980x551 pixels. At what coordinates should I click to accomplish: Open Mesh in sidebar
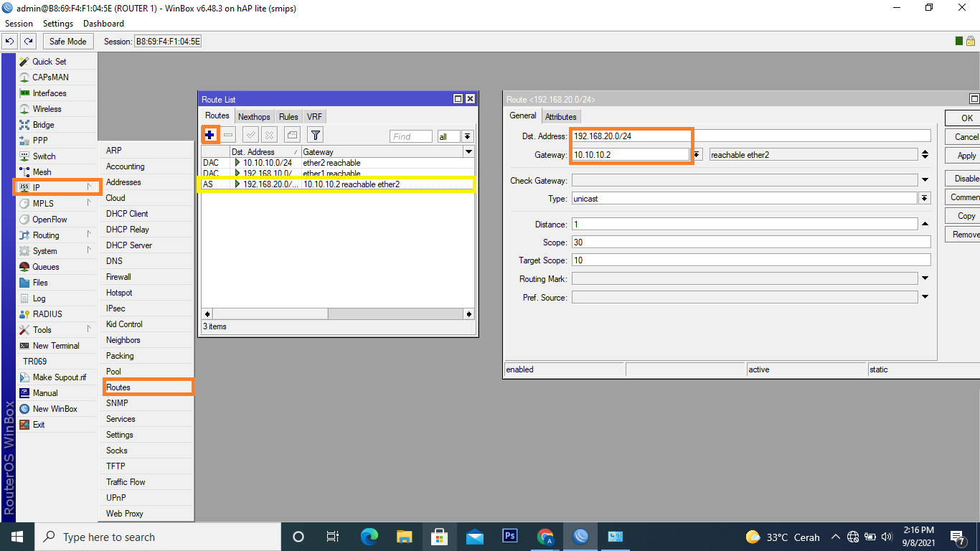[x=57, y=172]
